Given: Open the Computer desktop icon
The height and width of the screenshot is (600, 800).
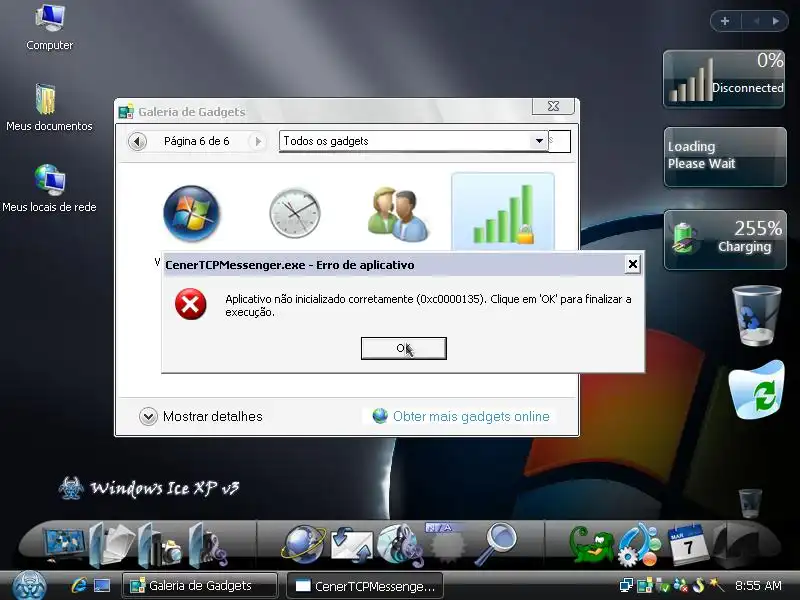Looking at the screenshot, I should [x=49, y=27].
